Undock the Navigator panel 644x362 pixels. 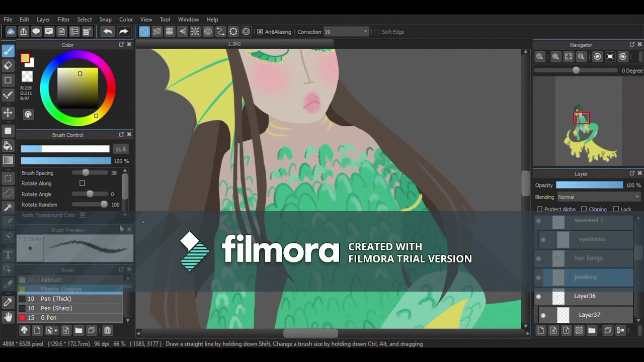pos(632,45)
